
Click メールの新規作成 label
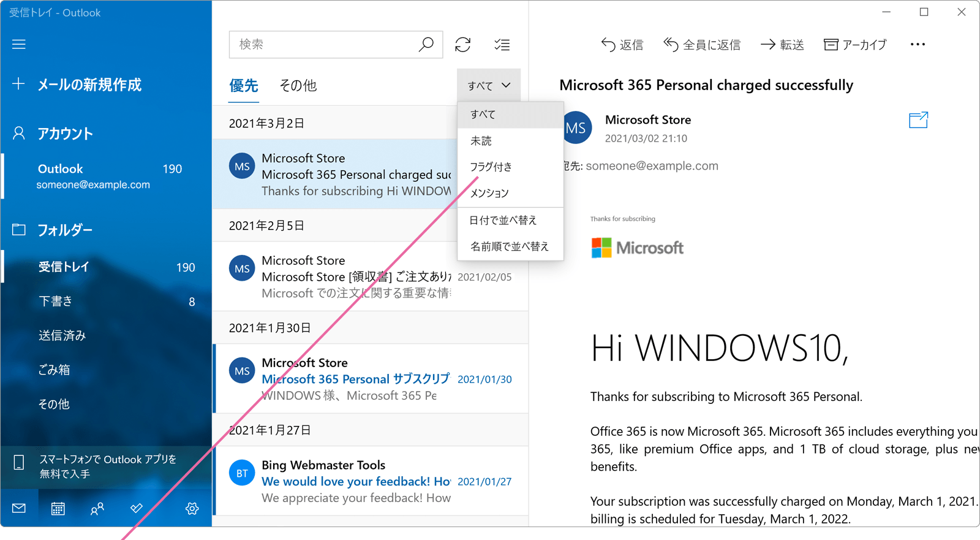coord(89,85)
